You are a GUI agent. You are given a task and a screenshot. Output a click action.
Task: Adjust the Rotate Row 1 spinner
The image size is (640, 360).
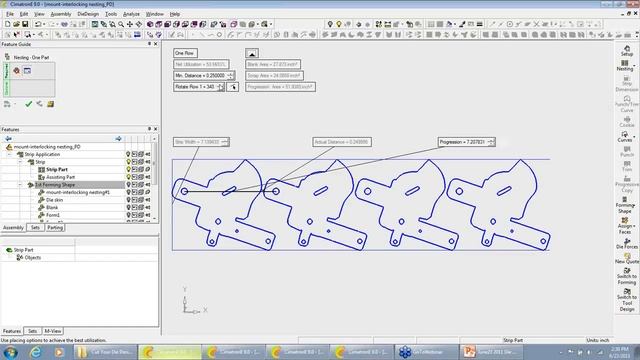tap(220, 87)
